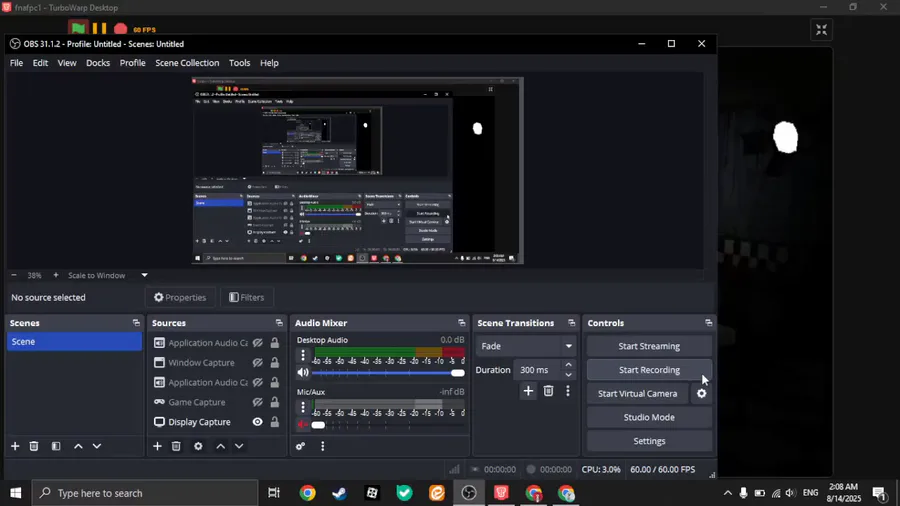Show hidden system tray icons chevron
The image size is (900, 506).
pos(727,493)
